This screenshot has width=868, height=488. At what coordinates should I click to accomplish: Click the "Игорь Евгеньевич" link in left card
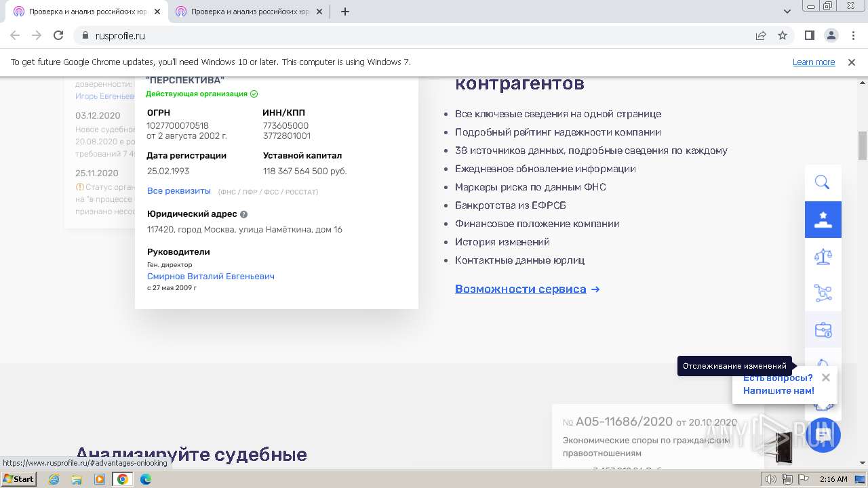[x=105, y=96]
